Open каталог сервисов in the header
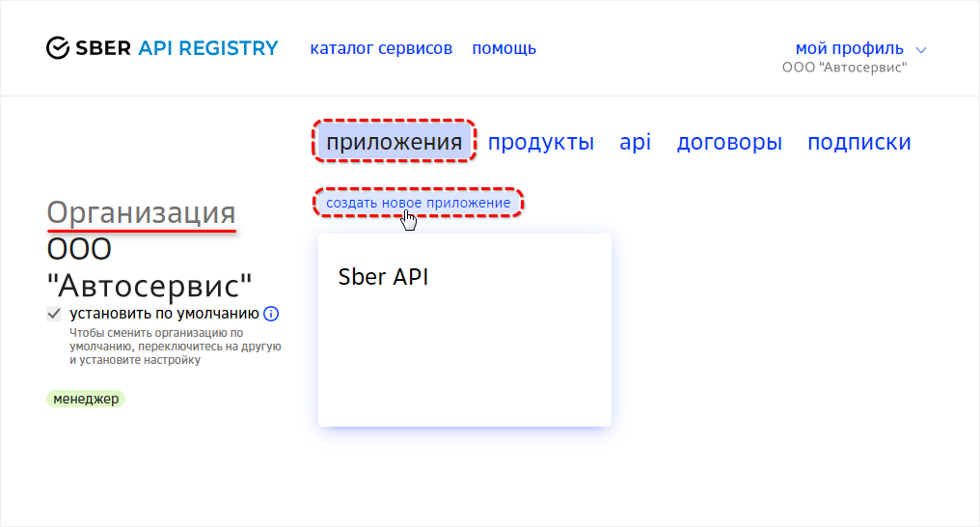This screenshot has height=527, width=980. point(381,48)
